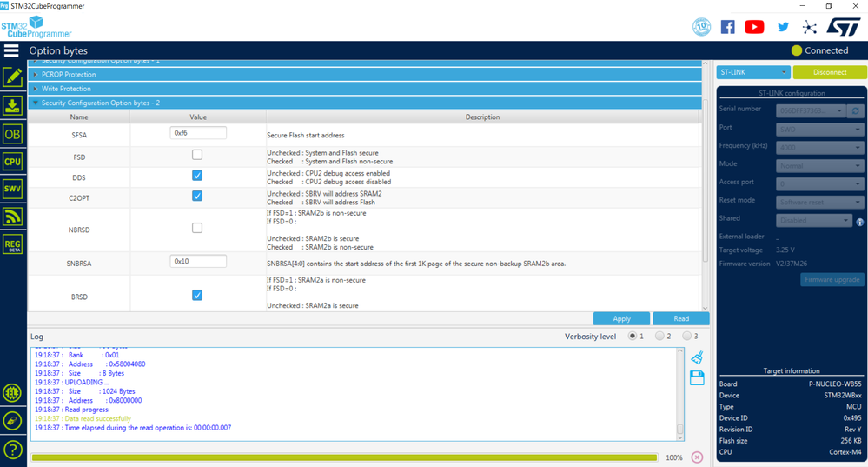The image size is (868, 467).
Task: Open the Shared dropdown
Action: tap(813, 221)
